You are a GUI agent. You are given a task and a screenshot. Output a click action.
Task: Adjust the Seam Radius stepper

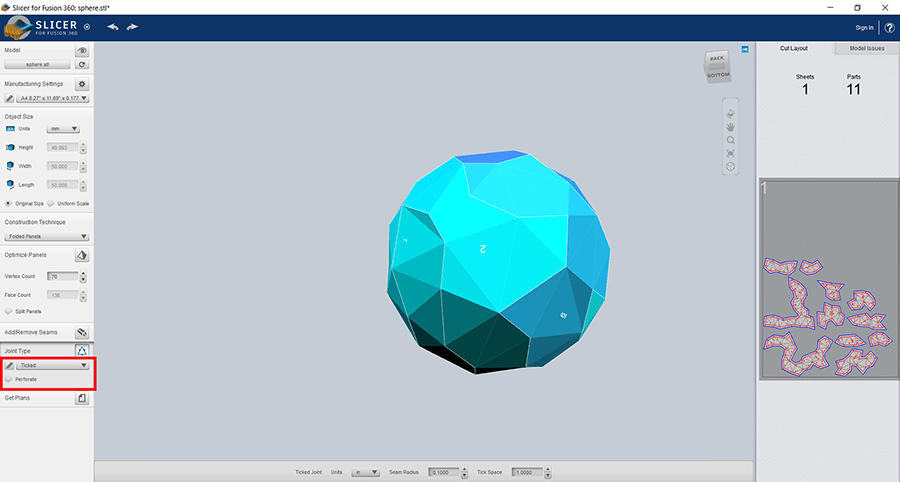tap(464, 472)
